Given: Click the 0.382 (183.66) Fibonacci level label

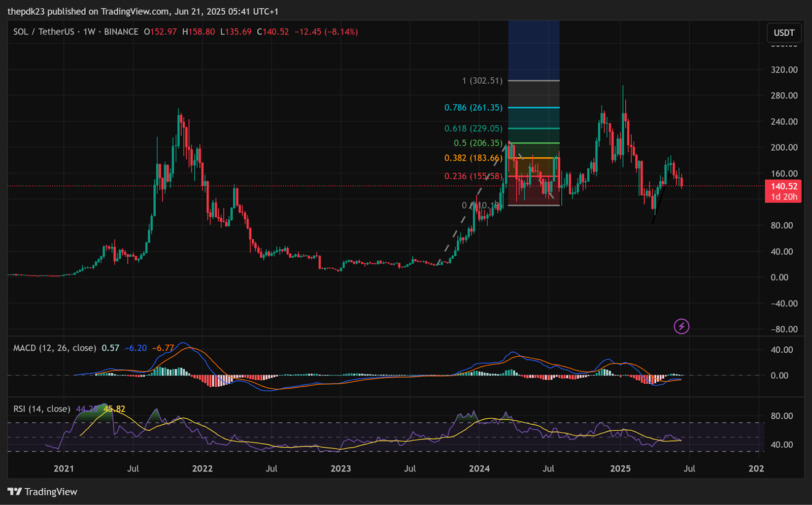Looking at the screenshot, I should coord(473,158).
